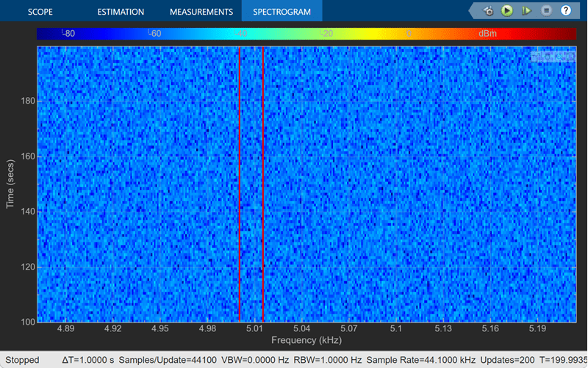Click the "5.07" frequency tick label

click(x=348, y=328)
